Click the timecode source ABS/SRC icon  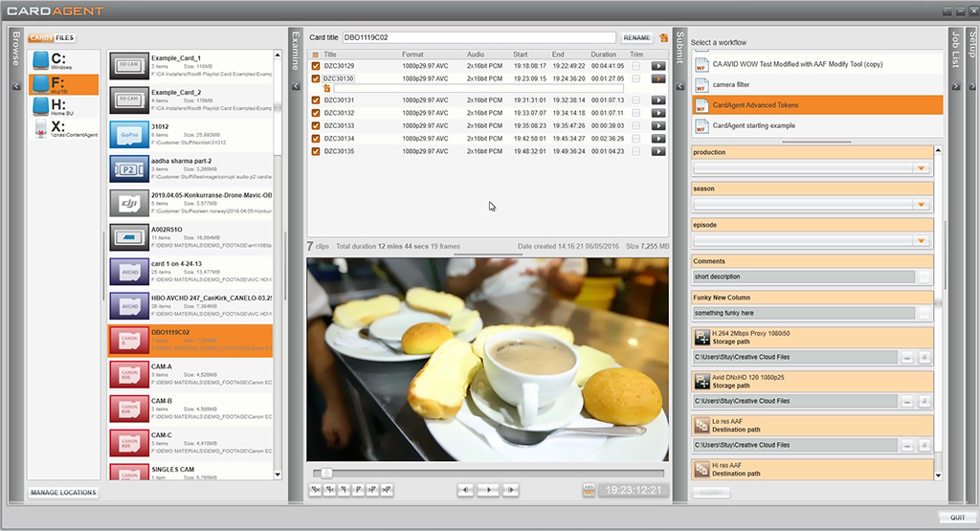click(x=589, y=491)
